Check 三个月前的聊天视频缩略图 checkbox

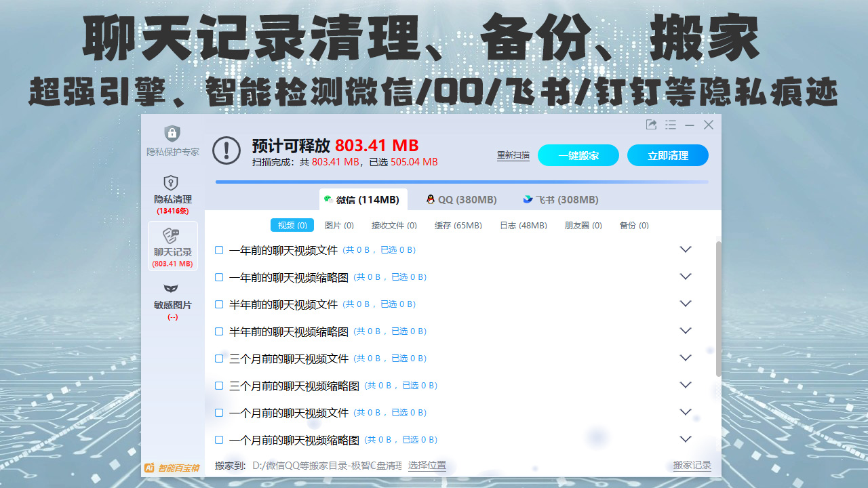pos(219,386)
